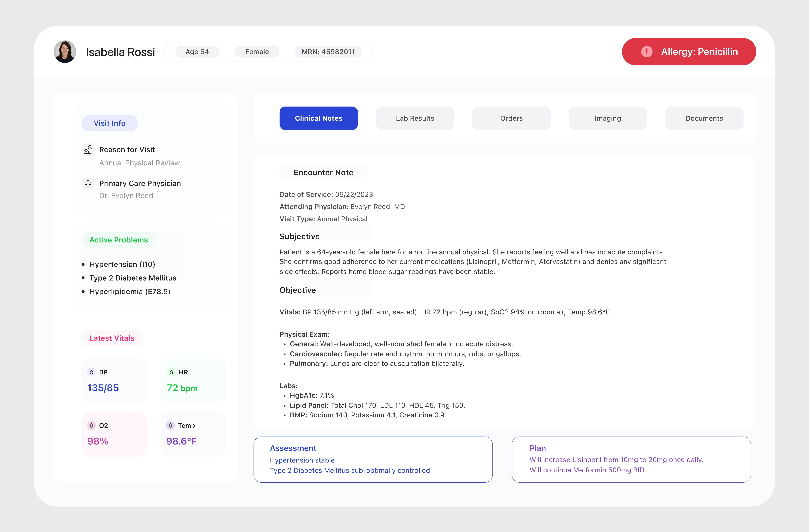Click the Allergy: Penicillin alert button
This screenshot has width=809, height=532.
(699, 52)
